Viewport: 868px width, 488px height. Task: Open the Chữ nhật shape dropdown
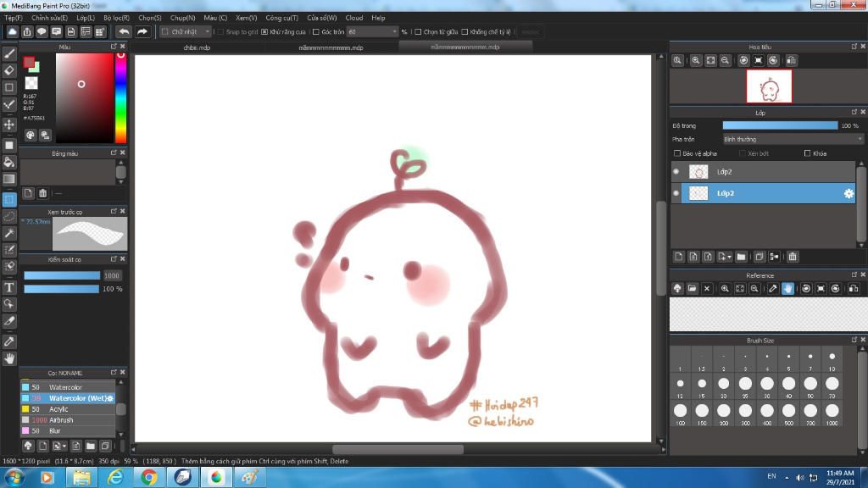(186, 32)
